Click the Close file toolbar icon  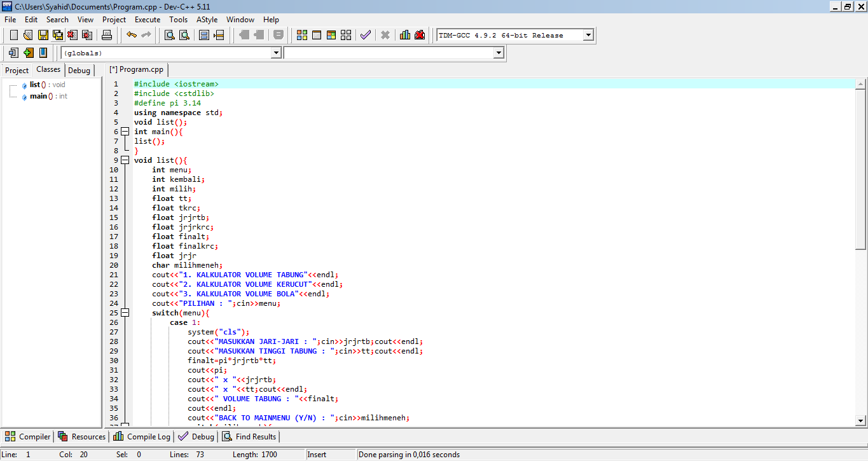coord(72,35)
